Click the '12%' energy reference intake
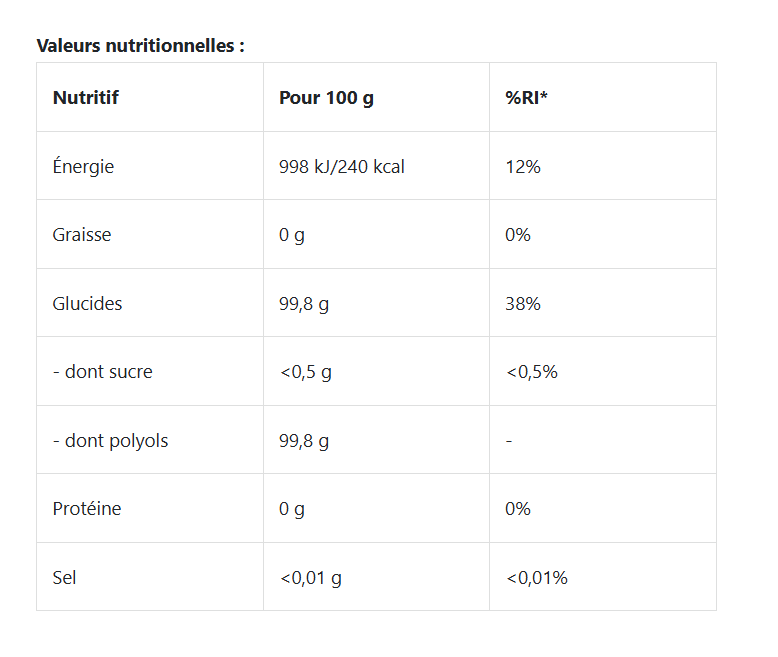 coord(523,167)
